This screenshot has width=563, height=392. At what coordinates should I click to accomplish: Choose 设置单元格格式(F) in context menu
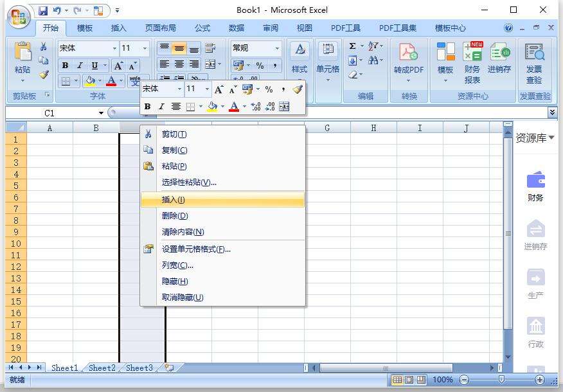pyautogui.click(x=222, y=249)
